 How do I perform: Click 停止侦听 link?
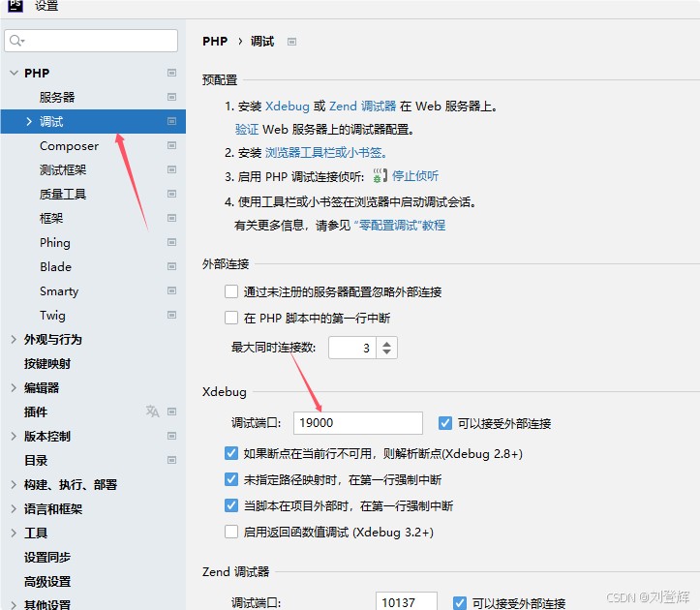[415, 176]
